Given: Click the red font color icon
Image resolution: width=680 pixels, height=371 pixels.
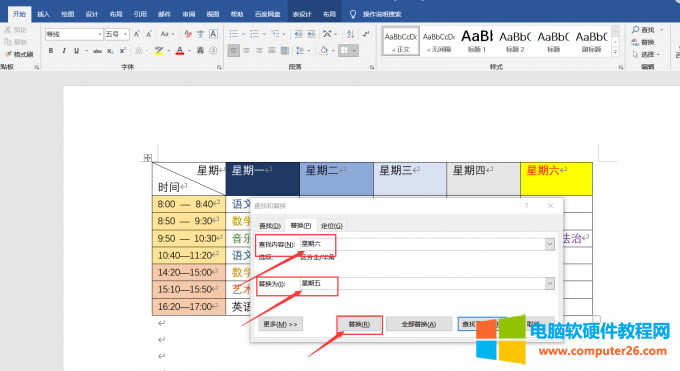Looking at the screenshot, I should coord(180,51).
